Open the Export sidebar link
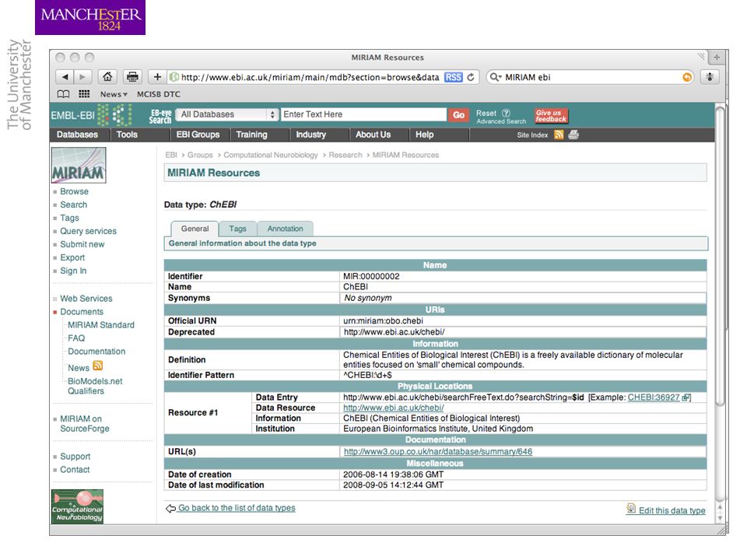This screenshot has width=747, height=560. coord(72,257)
